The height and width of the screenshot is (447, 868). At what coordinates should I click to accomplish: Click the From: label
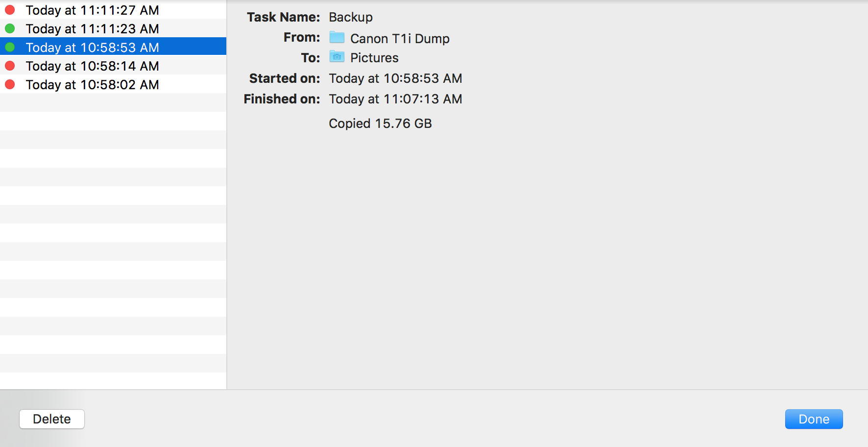(x=302, y=37)
